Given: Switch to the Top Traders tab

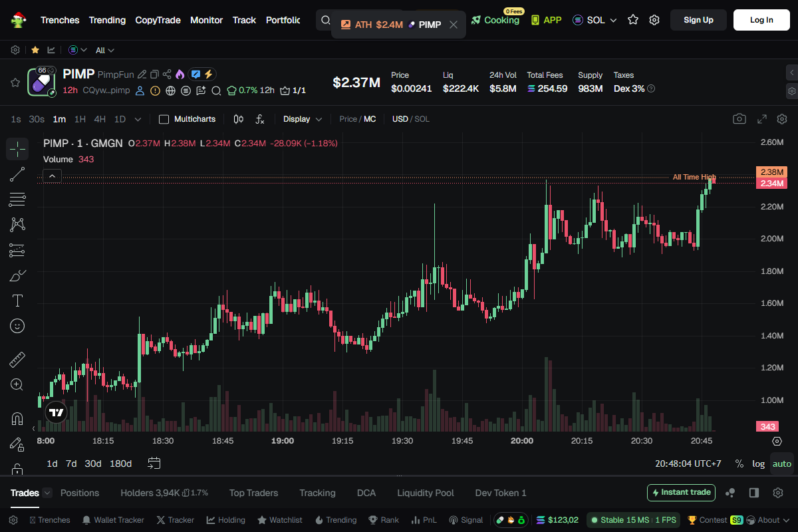Looking at the screenshot, I should (x=253, y=493).
